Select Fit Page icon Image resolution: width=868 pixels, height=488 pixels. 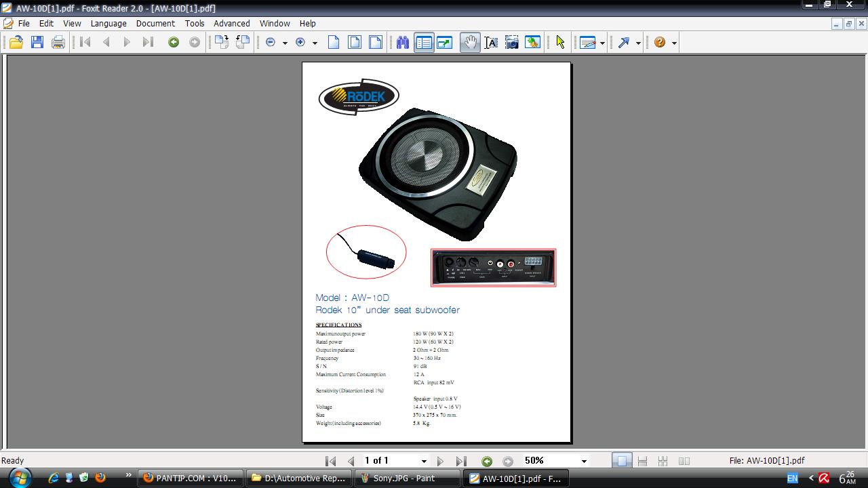tap(355, 43)
